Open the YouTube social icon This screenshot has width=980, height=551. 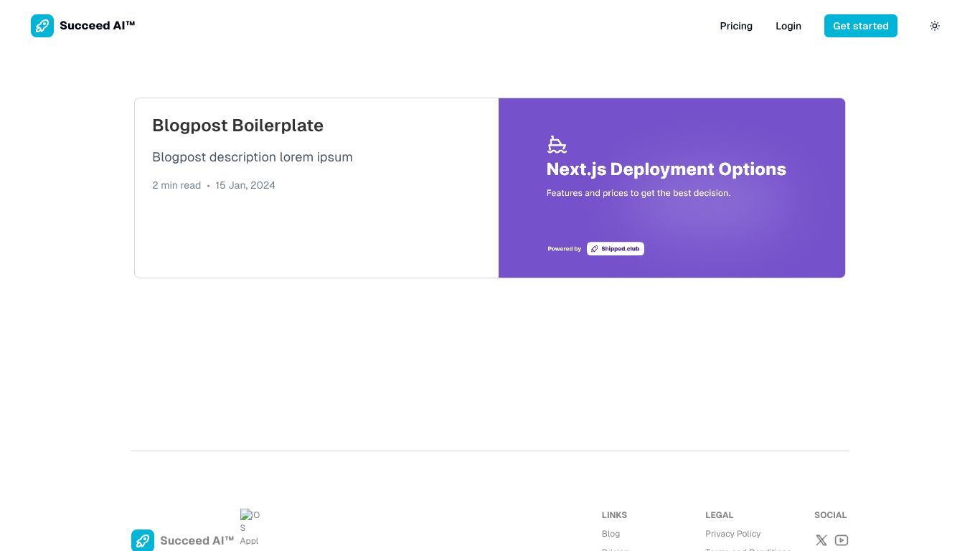[x=842, y=540]
